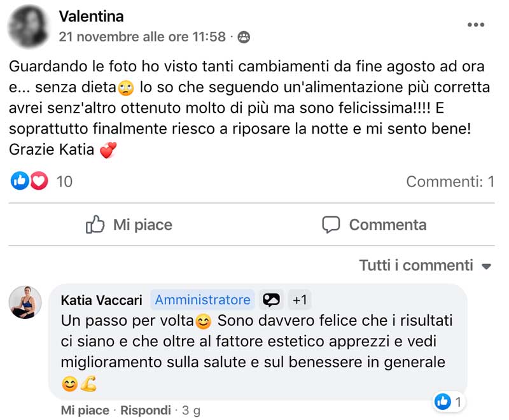This screenshot has height=420, width=509.
Task: Open Valentina's profile picture
Action: [x=29, y=26]
